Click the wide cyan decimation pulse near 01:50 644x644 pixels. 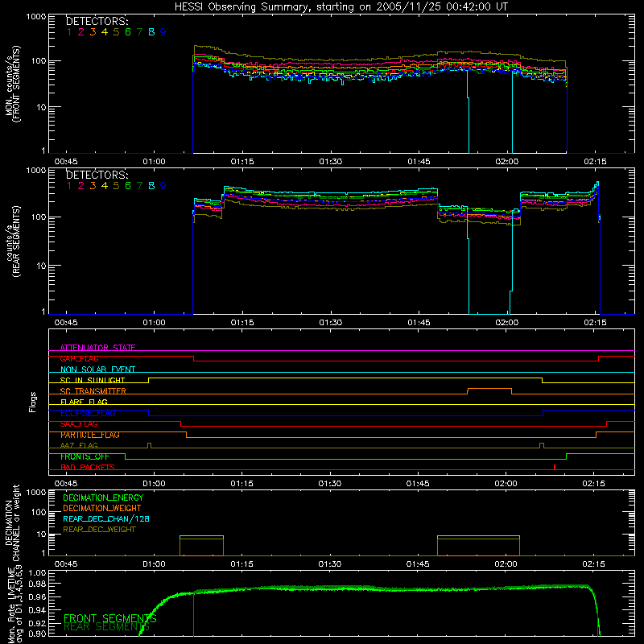click(x=478, y=536)
